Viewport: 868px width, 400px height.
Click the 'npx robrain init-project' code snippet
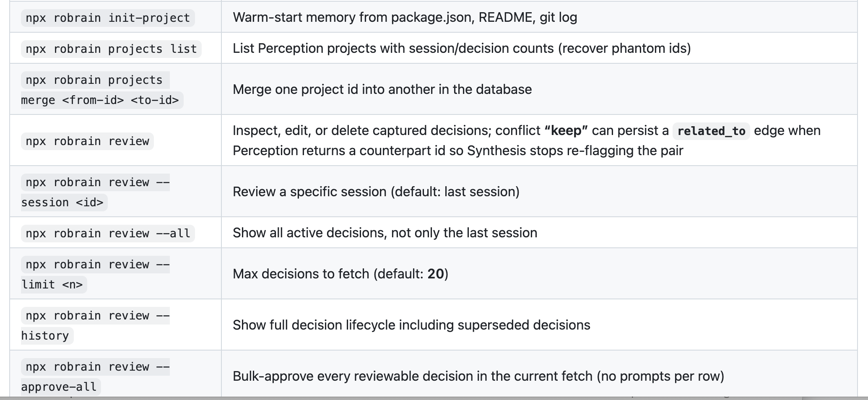108,18
